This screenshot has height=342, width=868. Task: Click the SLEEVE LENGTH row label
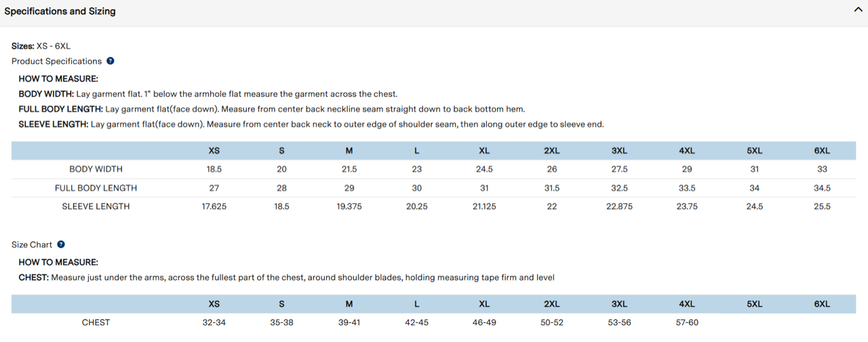tap(96, 207)
